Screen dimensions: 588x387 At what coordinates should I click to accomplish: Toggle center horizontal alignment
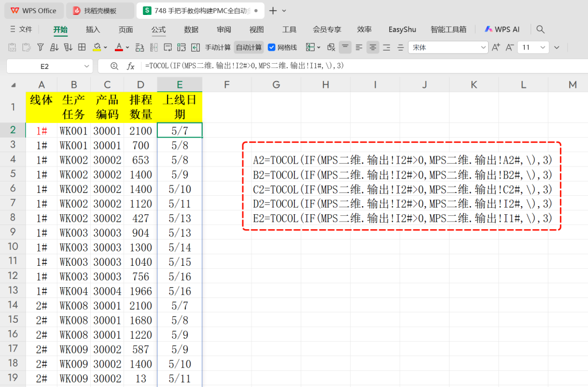tap(373, 47)
